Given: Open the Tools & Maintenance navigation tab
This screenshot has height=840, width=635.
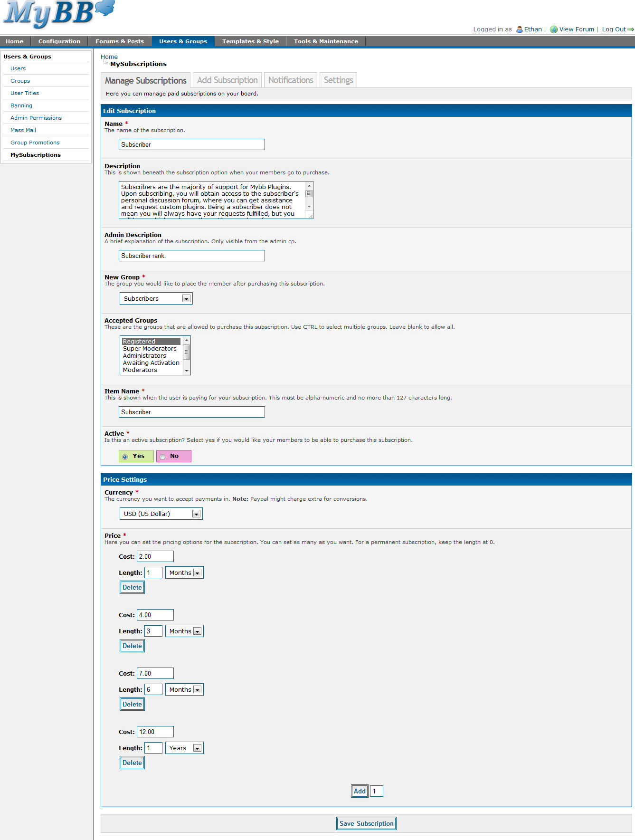Looking at the screenshot, I should pos(326,41).
